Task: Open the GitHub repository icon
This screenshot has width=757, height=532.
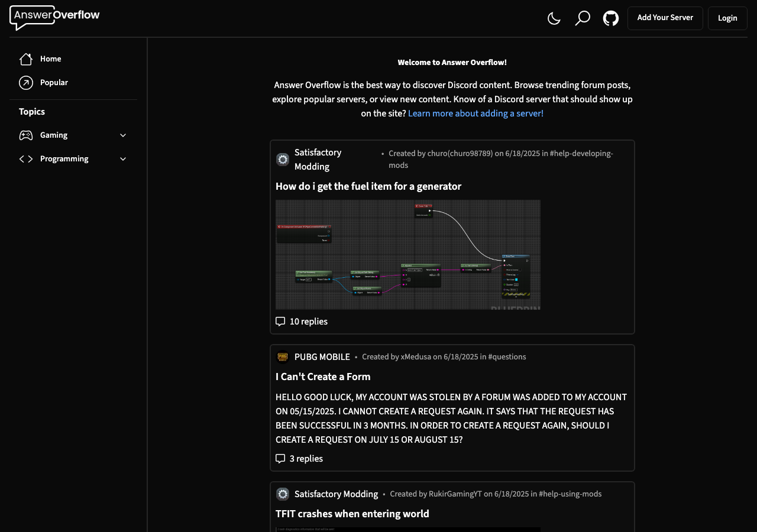Action: [611, 18]
